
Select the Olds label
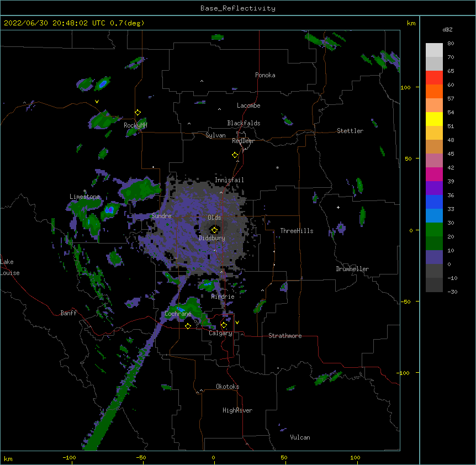pyautogui.click(x=214, y=218)
